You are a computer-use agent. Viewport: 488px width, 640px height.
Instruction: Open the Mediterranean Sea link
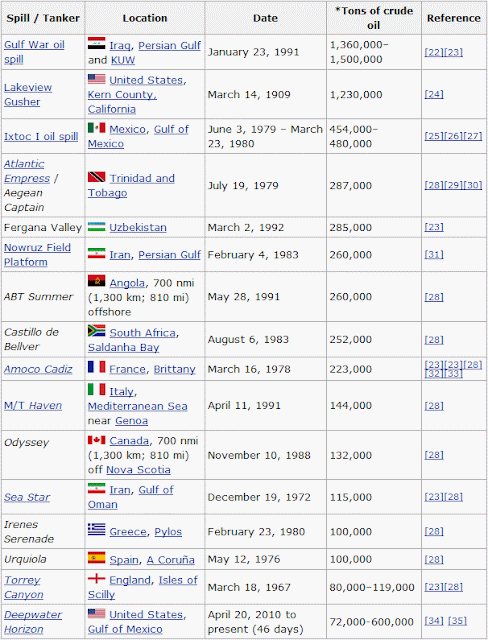[x=138, y=406]
